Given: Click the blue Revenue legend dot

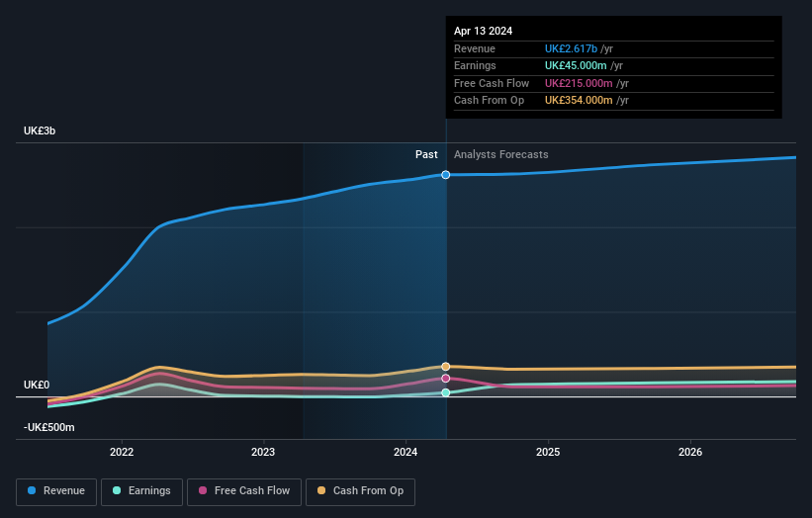Looking at the screenshot, I should click(32, 490).
